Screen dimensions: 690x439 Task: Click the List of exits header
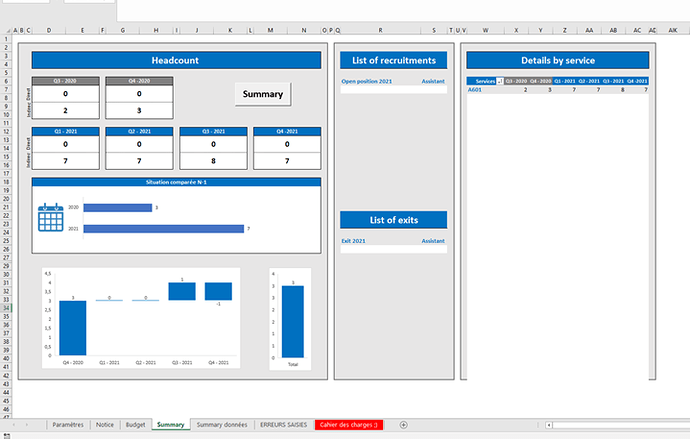394,220
